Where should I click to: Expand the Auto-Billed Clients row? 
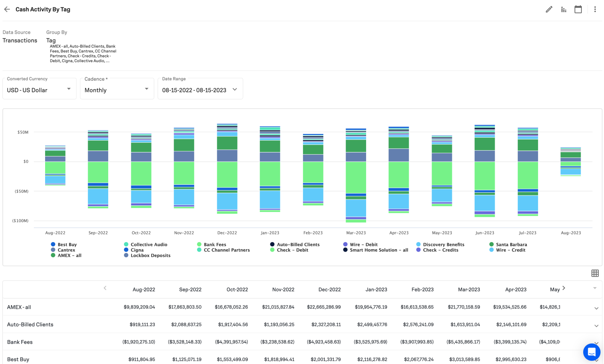596,326
